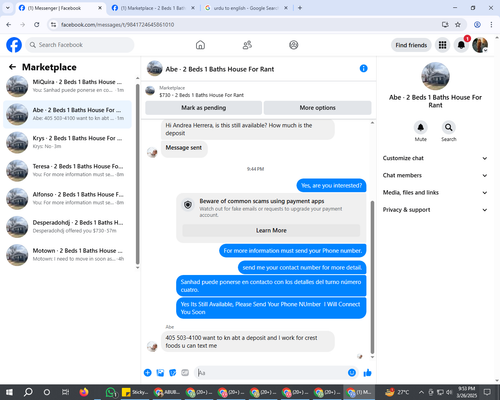Go back using Marketplace back arrow
Screen dimensions: 500x400
(13, 67)
